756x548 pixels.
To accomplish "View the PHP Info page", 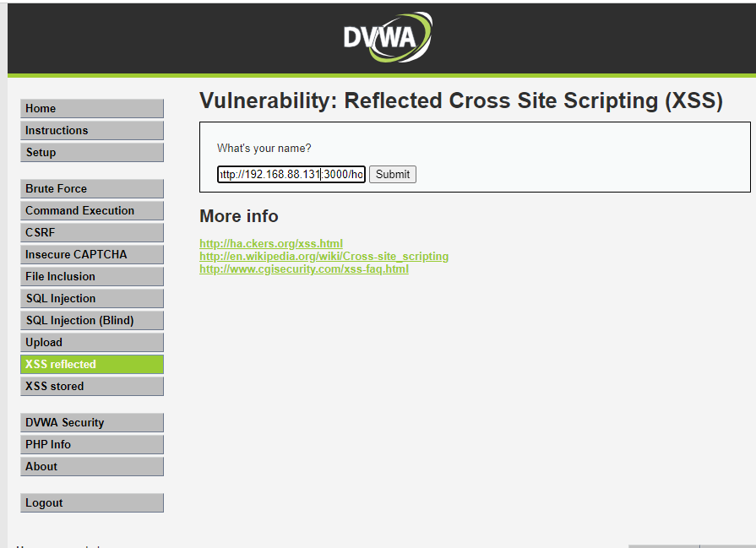I will click(91, 444).
